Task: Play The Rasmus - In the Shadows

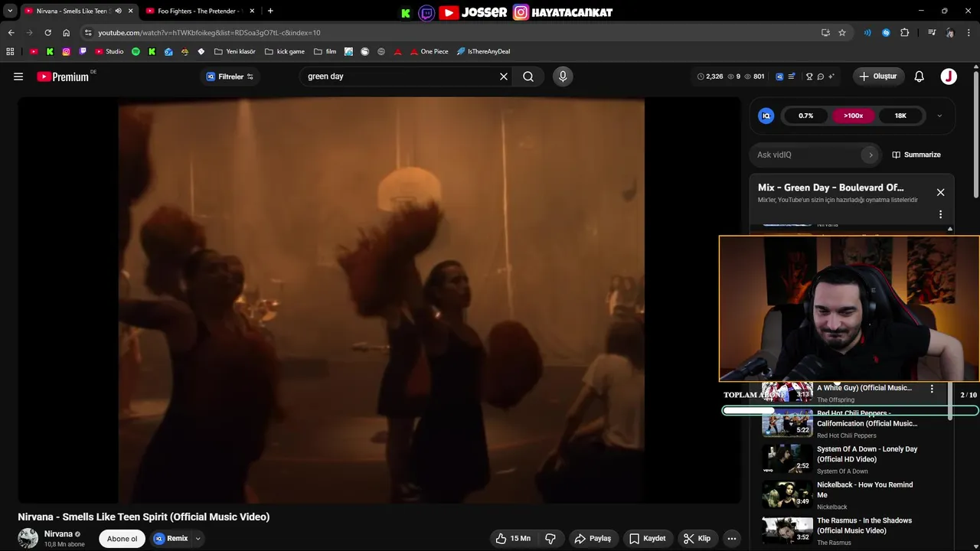Action: click(850, 531)
